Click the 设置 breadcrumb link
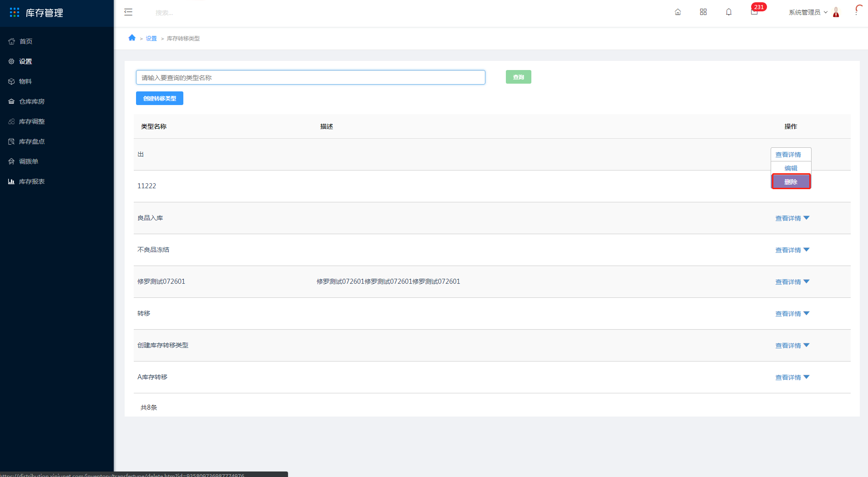 151,39
